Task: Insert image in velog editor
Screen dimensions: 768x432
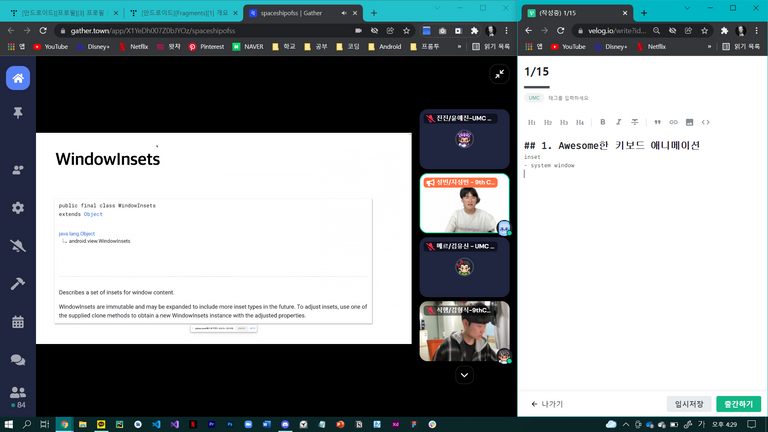Action: (x=689, y=122)
